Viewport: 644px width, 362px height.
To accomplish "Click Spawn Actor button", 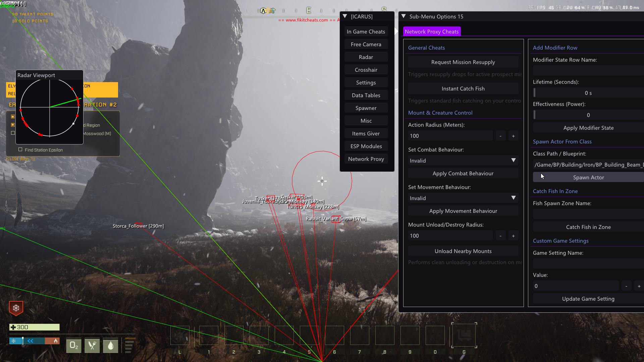I will coord(588,177).
